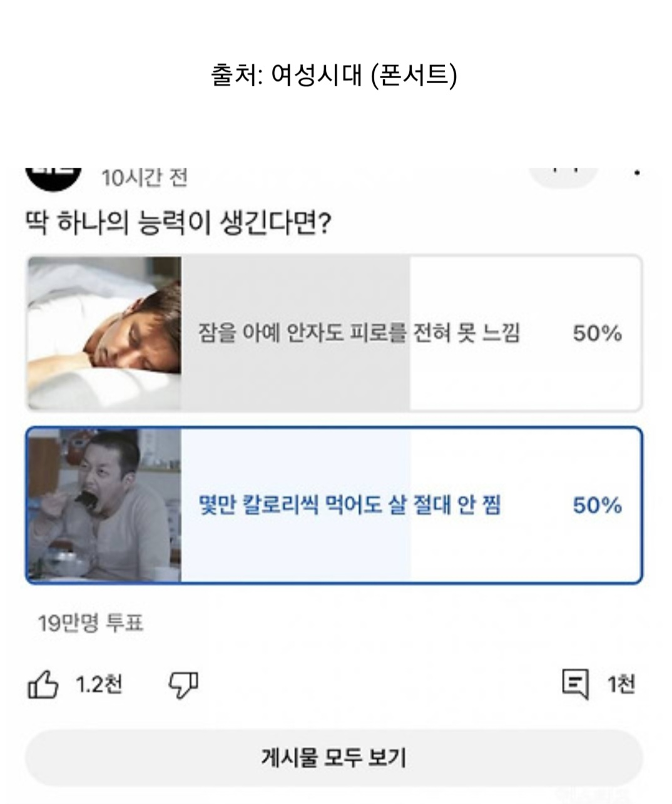Screen dimensions: 672x804
Task: Click the '19만명 투표' vote count
Action: pyautogui.click(x=91, y=623)
